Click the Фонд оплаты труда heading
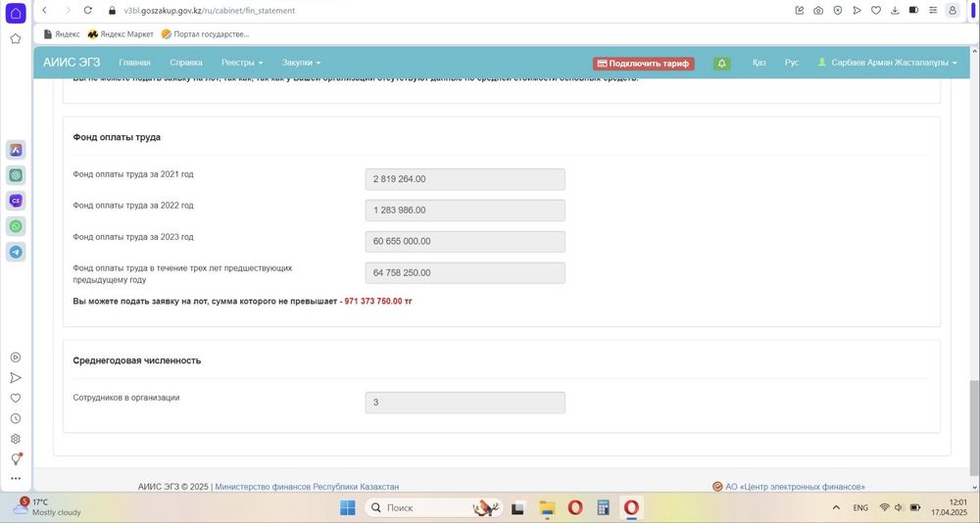Image resolution: width=980 pixels, height=523 pixels. (117, 137)
